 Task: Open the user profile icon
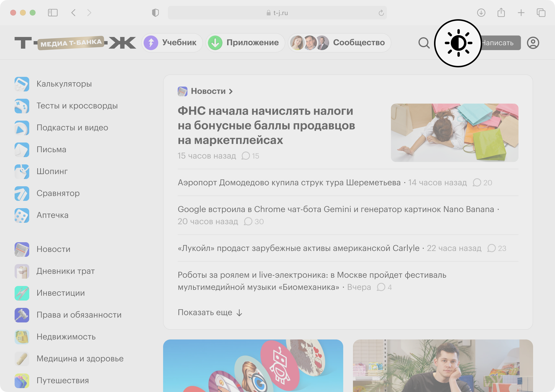(533, 43)
